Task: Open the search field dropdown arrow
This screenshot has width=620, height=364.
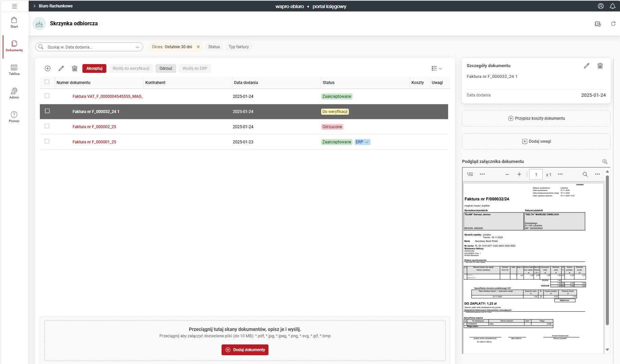Action: pyautogui.click(x=137, y=47)
